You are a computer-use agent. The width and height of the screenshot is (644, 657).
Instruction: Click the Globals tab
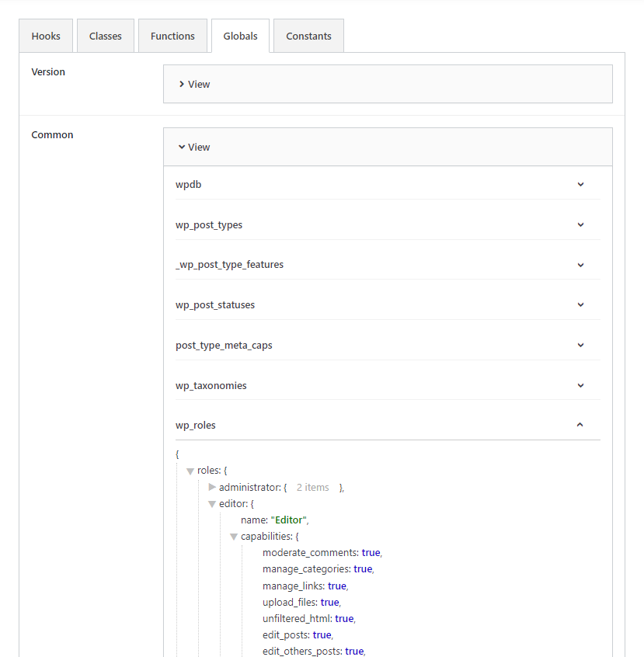tap(240, 36)
